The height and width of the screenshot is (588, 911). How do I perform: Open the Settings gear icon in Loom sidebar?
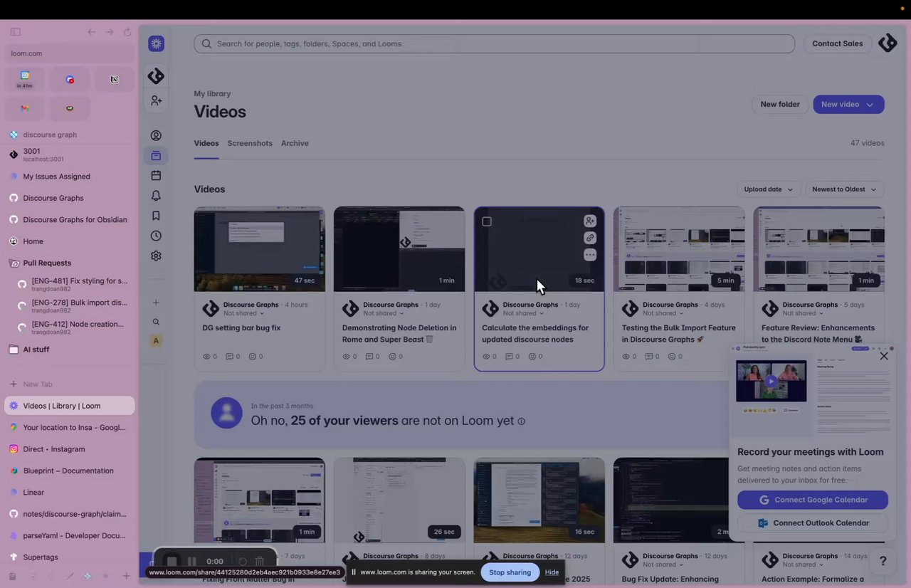(156, 256)
